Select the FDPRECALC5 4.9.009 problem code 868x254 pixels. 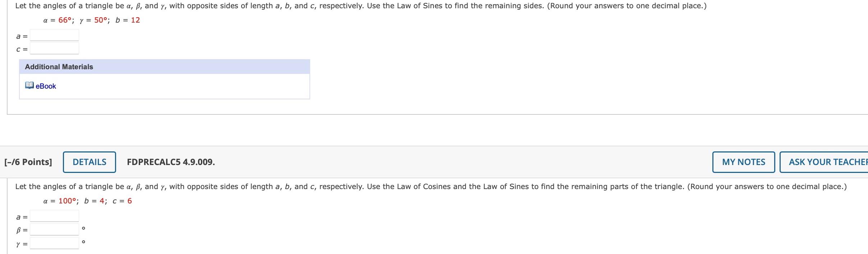coord(171,162)
